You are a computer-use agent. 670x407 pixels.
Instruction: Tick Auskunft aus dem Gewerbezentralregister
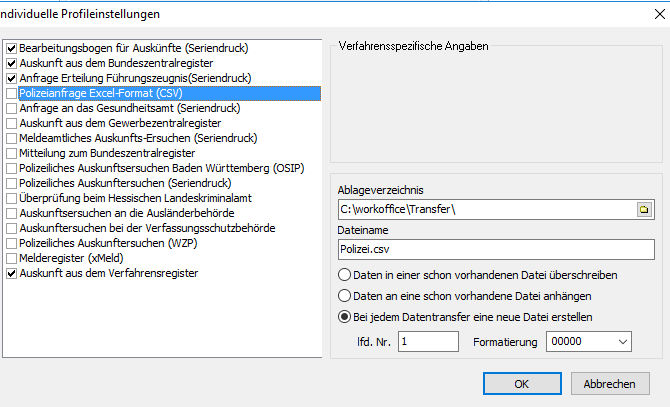[11, 123]
